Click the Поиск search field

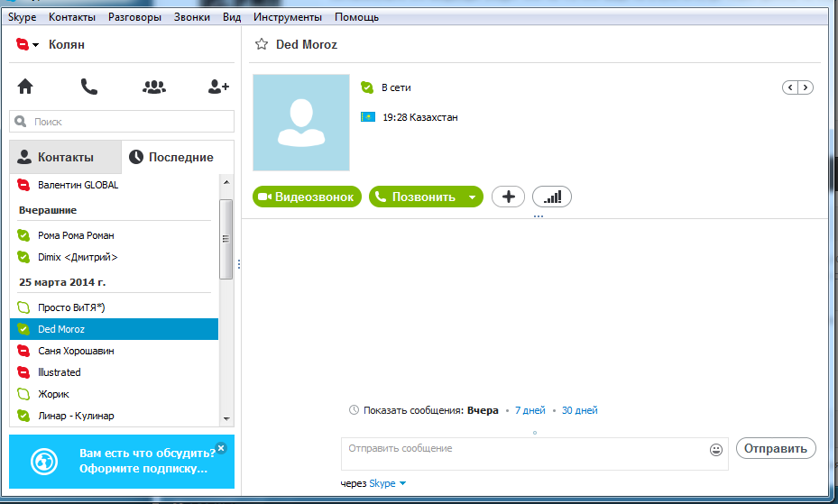[122, 121]
